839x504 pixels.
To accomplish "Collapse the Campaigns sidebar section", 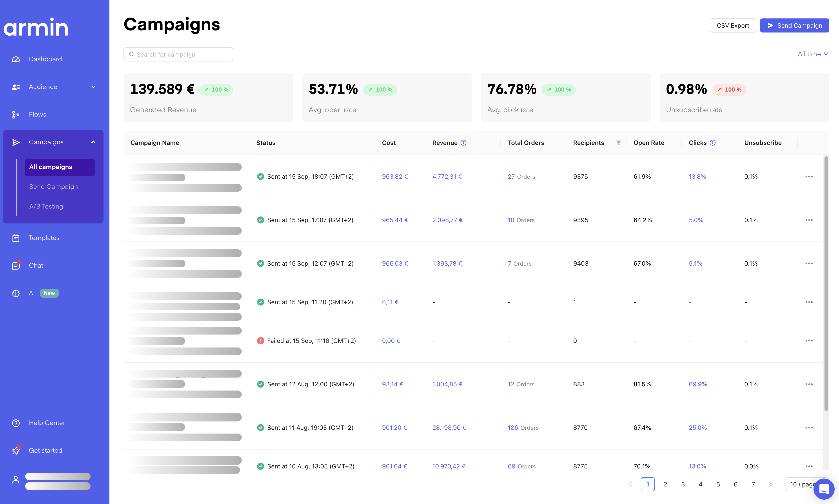I will (x=93, y=142).
